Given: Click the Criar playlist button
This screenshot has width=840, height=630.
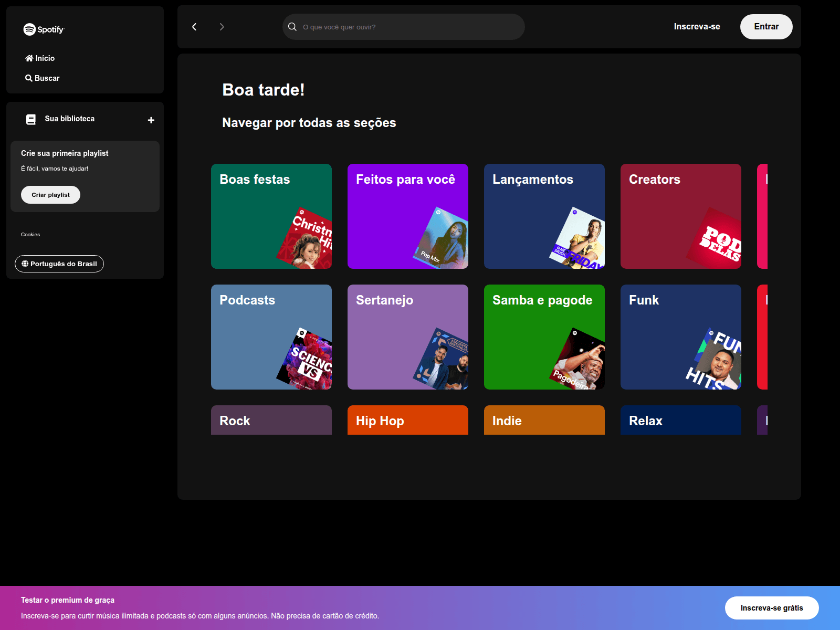Looking at the screenshot, I should coord(50,194).
